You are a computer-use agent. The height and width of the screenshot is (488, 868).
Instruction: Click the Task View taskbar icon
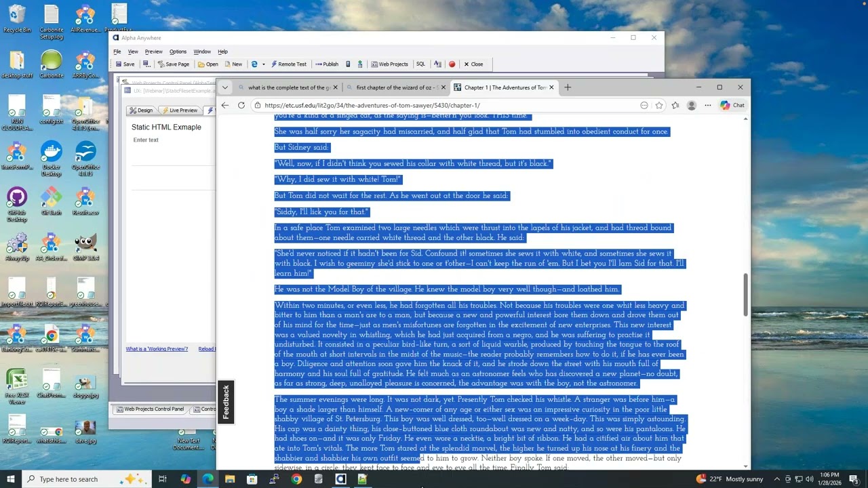click(x=163, y=479)
